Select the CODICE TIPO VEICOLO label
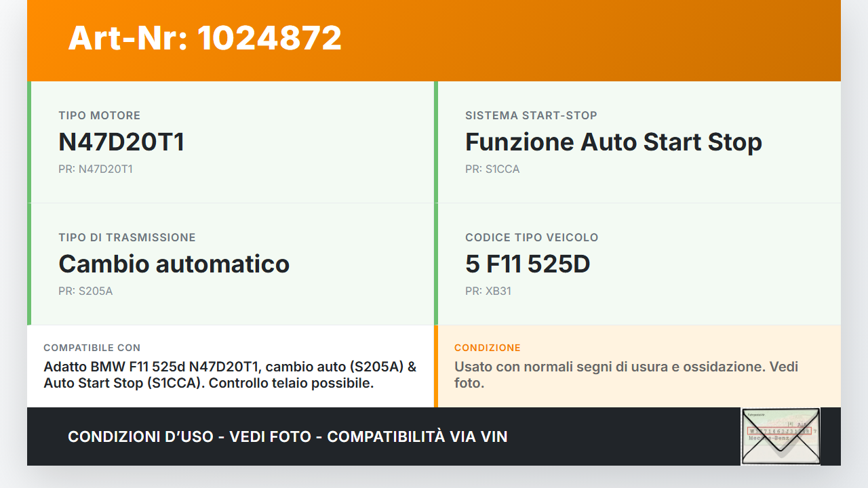This screenshot has height=488, width=868. click(532, 238)
